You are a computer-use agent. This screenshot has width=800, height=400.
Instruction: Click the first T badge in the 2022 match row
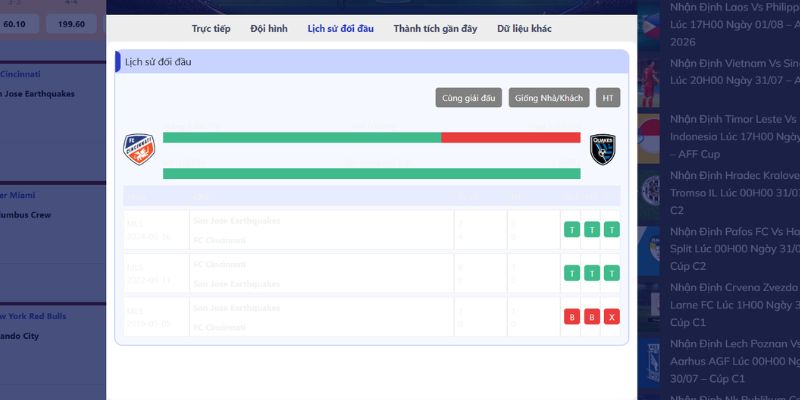pyautogui.click(x=571, y=273)
